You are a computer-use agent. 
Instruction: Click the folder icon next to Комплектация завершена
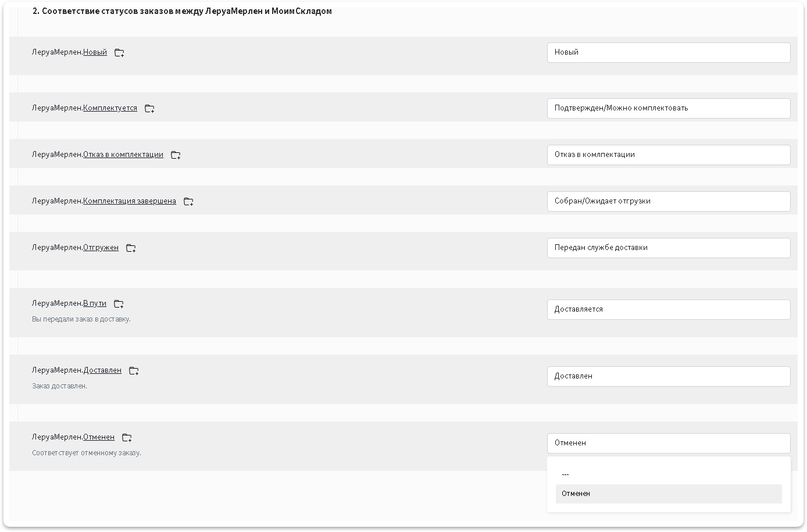coord(188,202)
